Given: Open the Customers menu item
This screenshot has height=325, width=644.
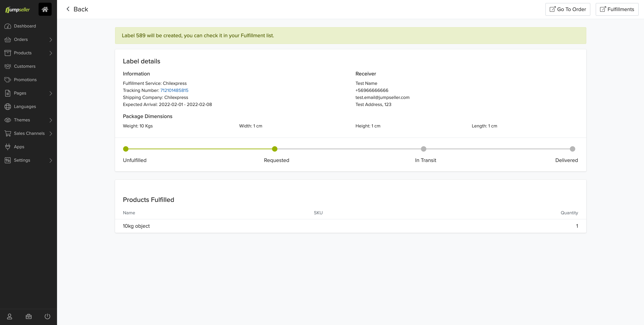Looking at the screenshot, I should 24,66.
